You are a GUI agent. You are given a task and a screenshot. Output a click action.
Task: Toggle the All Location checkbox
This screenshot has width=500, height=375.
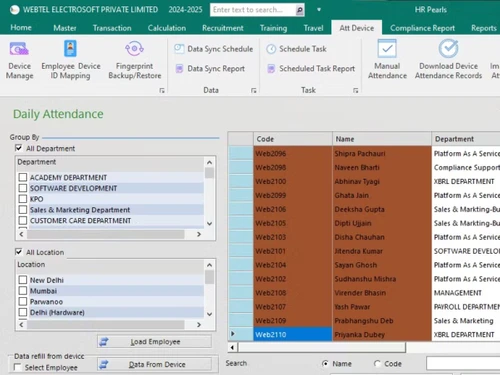[19, 252]
